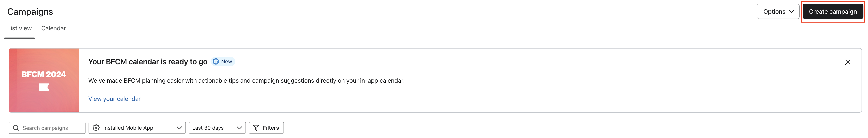
Task: Click the chevron on Last 30 days
Action: [239, 128]
